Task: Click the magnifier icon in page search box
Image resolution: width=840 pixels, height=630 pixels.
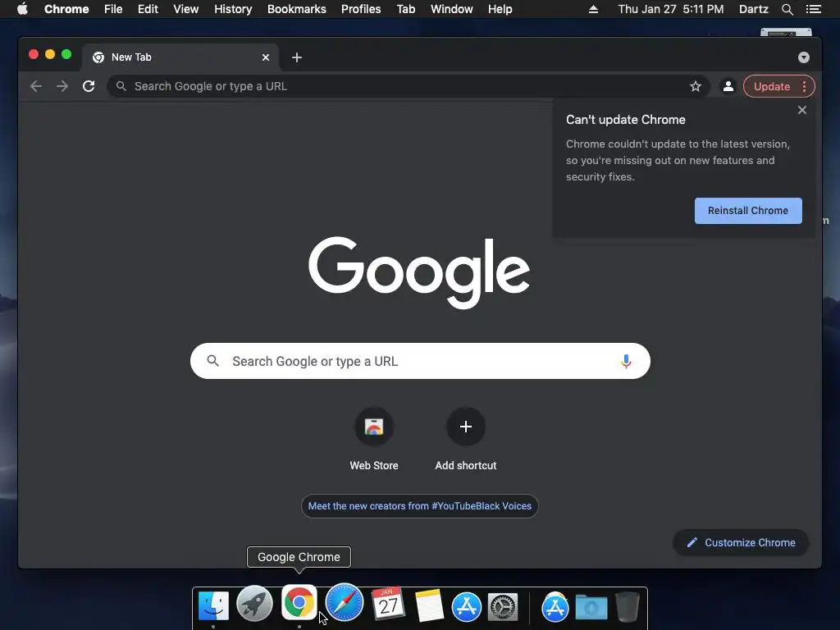Action: (212, 361)
